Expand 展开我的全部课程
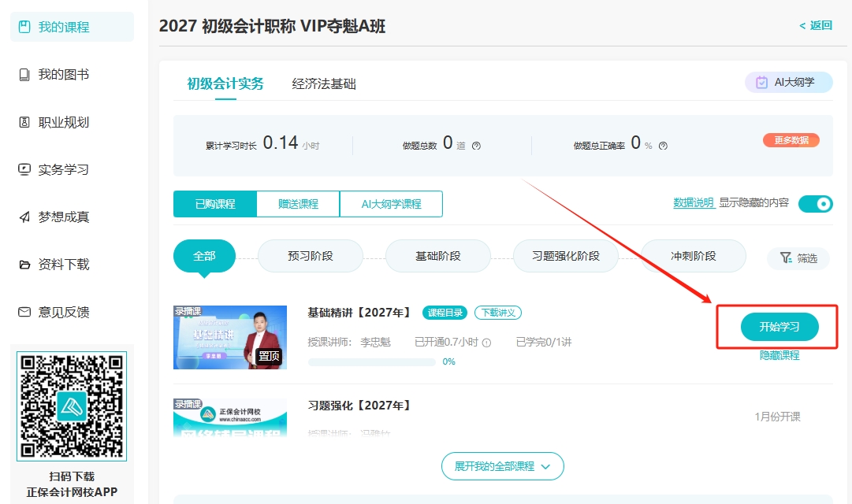Image resolution: width=852 pixels, height=504 pixels. (x=503, y=466)
